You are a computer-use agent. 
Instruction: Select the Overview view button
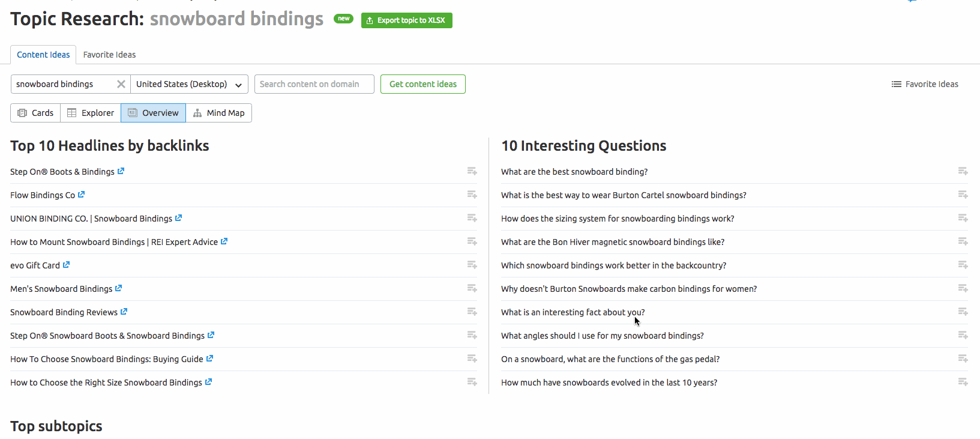[x=153, y=113]
